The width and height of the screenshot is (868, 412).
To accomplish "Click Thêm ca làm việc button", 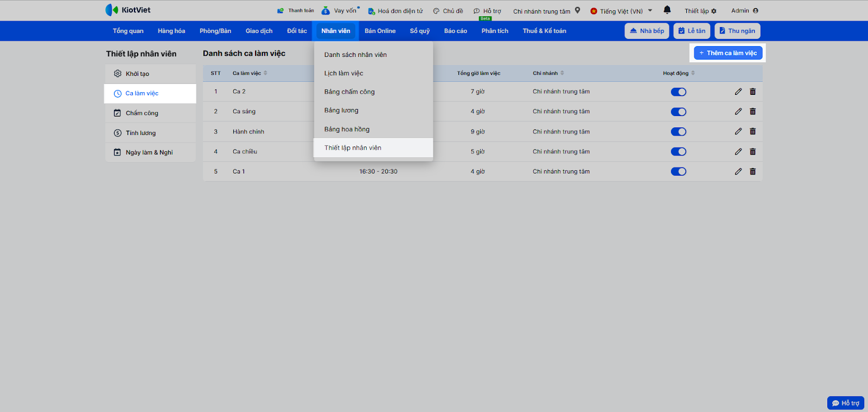I will pyautogui.click(x=728, y=53).
